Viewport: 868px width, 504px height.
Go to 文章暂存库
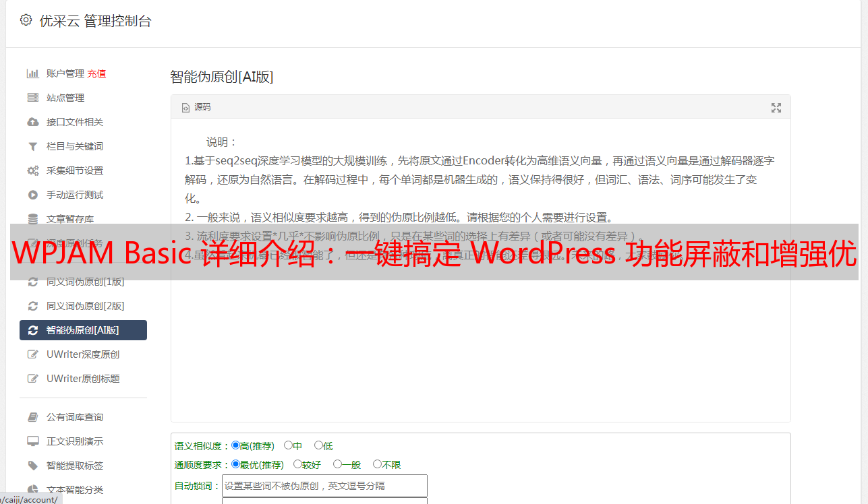[x=70, y=219]
